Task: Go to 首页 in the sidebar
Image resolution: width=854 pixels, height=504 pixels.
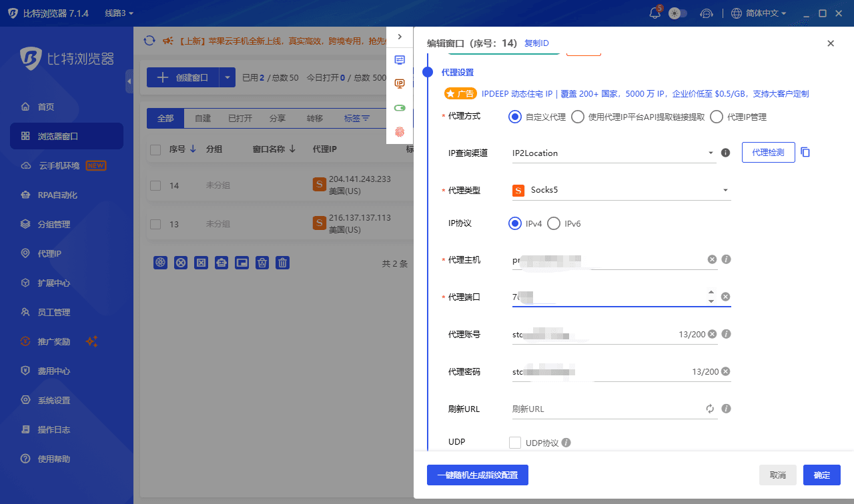Action: click(x=67, y=107)
